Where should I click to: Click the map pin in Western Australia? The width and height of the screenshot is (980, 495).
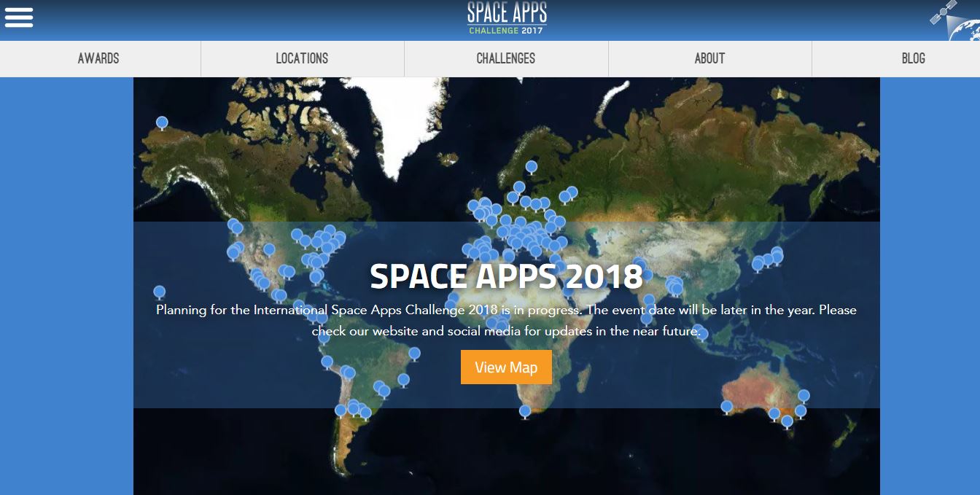(726, 407)
